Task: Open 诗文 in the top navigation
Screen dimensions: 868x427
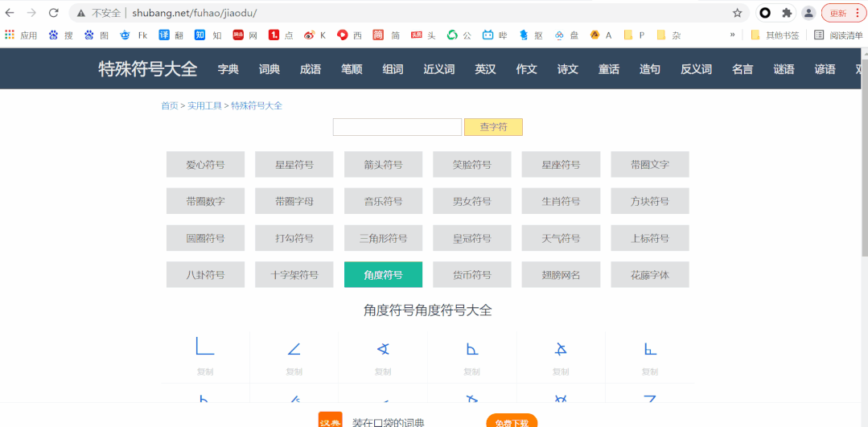Action: [x=568, y=69]
